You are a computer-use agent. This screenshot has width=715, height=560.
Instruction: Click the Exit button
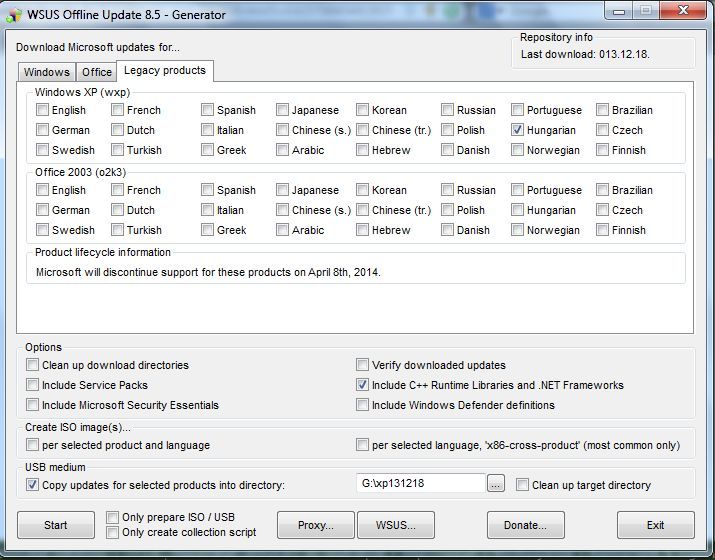655,525
